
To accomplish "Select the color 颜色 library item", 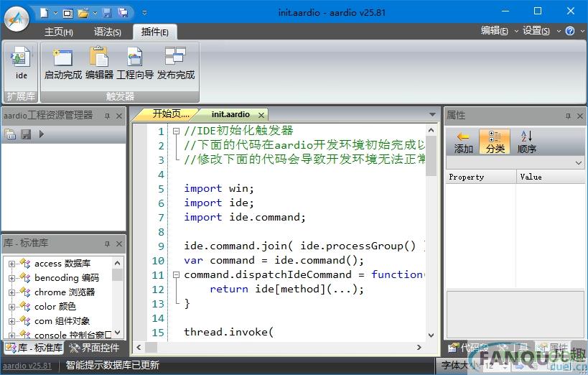I will tap(55, 306).
